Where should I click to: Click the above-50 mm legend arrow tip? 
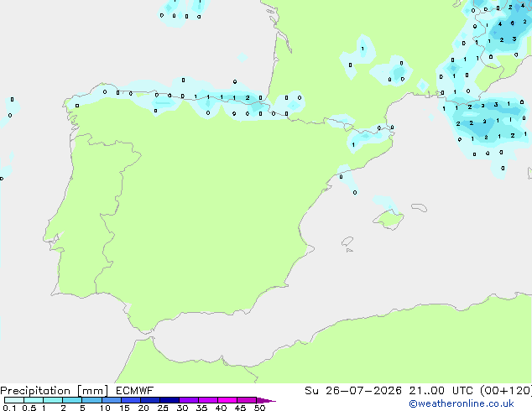pyautogui.click(x=266, y=400)
